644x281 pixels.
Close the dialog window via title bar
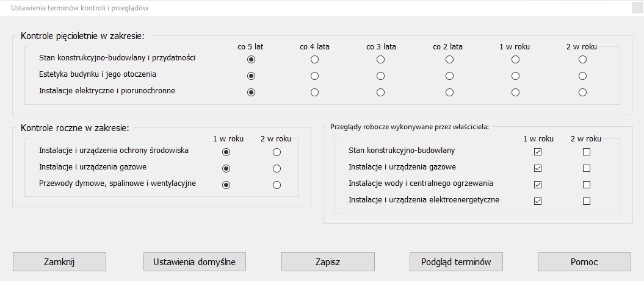point(639,8)
